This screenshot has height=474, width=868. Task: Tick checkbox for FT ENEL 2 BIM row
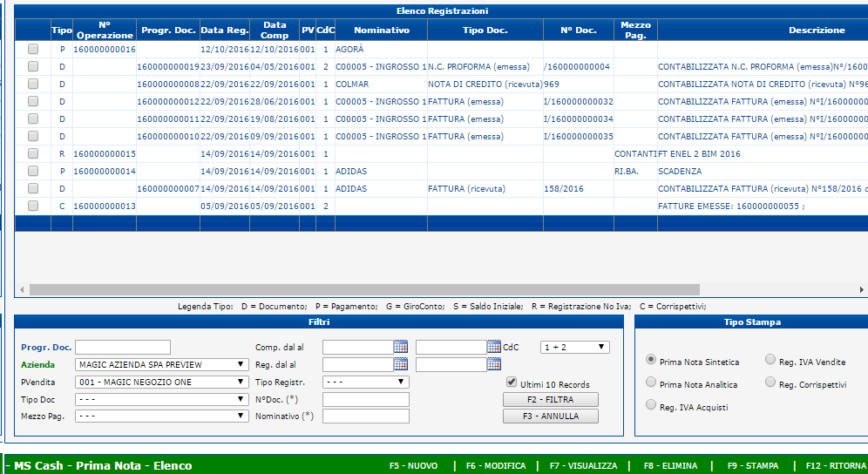pos(33,153)
